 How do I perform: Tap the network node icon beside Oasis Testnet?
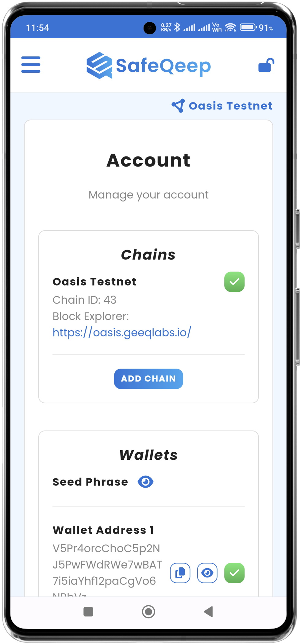coord(178,106)
